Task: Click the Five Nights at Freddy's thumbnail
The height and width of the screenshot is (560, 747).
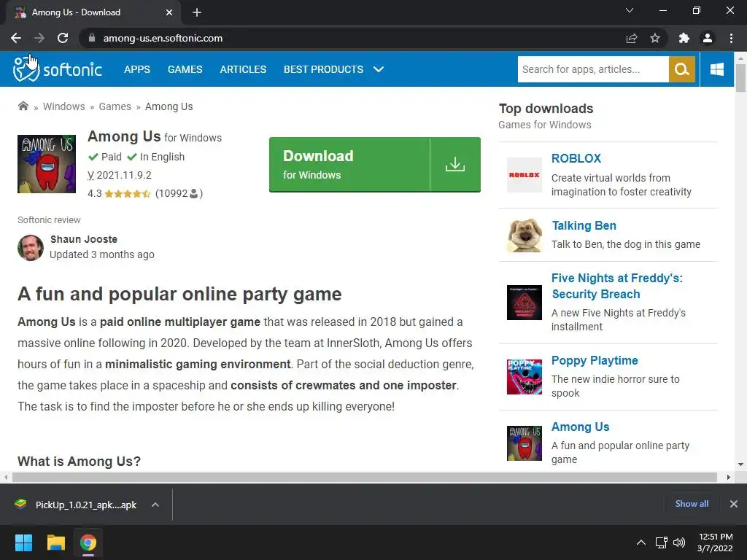Action: [524, 303]
